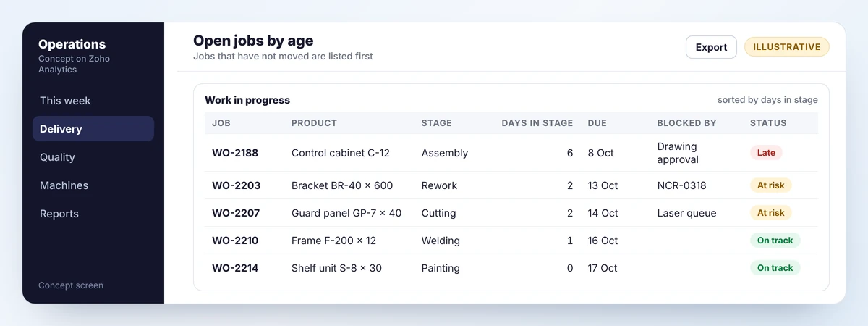Select Guard panel GP-7 × 40 cell
868x326 pixels.
click(x=346, y=213)
